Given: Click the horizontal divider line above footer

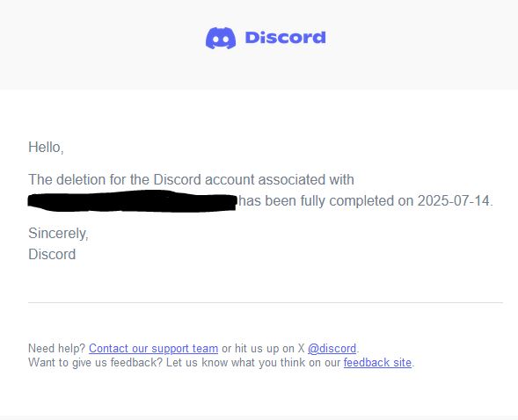Looking at the screenshot, I should tap(266, 302).
